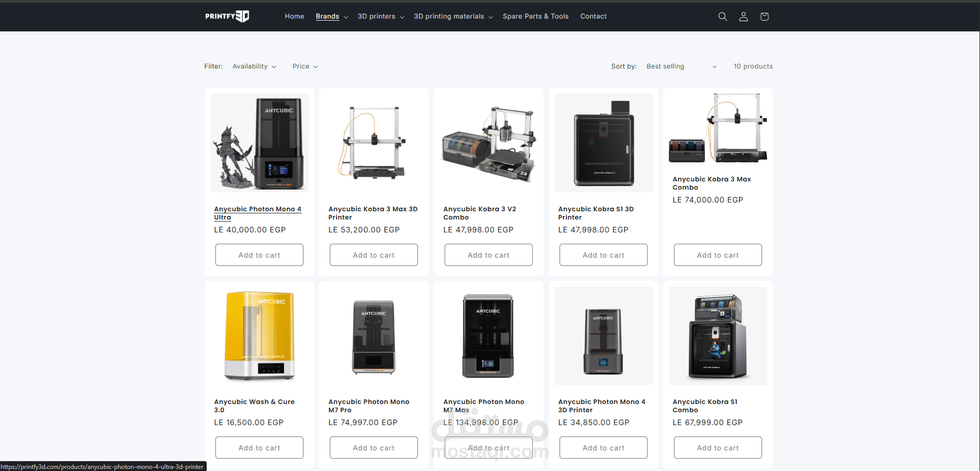Screen dimensions: 980x471
Task: Add Anycubic Kobra 3 V2 Combo to cart
Action: click(x=488, y=255)
